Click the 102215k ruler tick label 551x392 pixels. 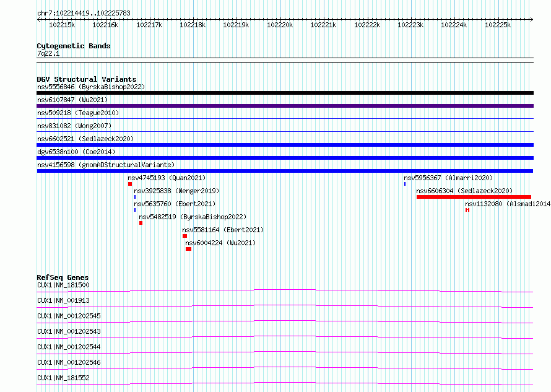pos(62,25)
